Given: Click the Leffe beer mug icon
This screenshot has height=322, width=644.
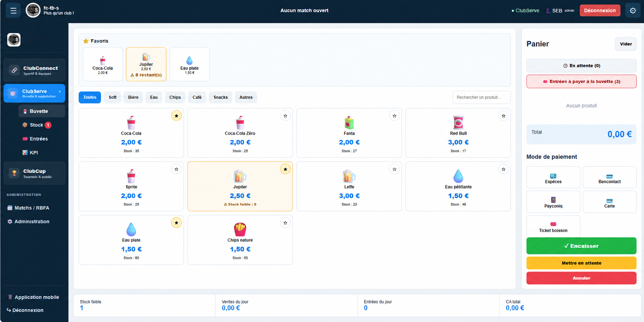Looking at the screenshot, I should click(349, 176).
